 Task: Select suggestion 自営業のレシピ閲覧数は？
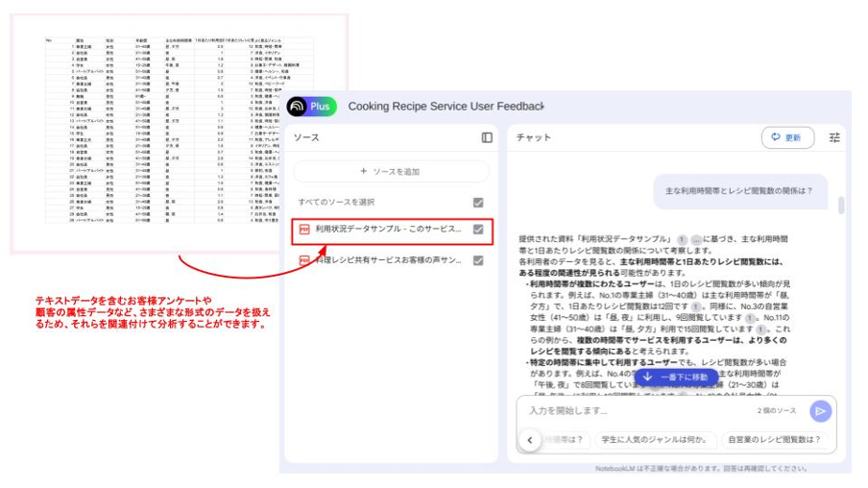[x=774, y=440]
